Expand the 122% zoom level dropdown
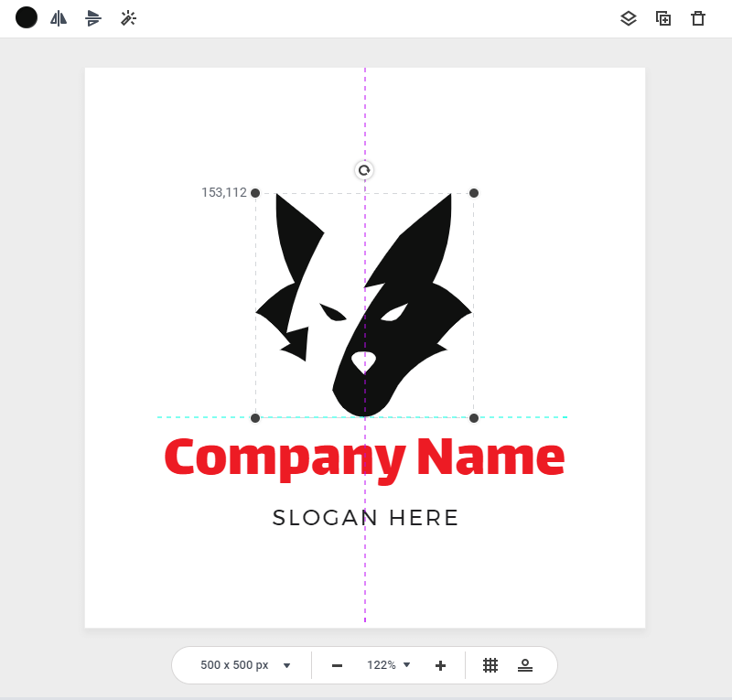This screenshot has height=700, width=732. coord(389,665)
